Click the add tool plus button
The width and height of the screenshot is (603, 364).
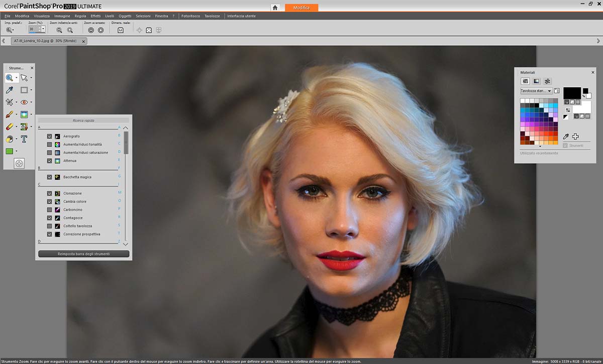click(19, 163)
